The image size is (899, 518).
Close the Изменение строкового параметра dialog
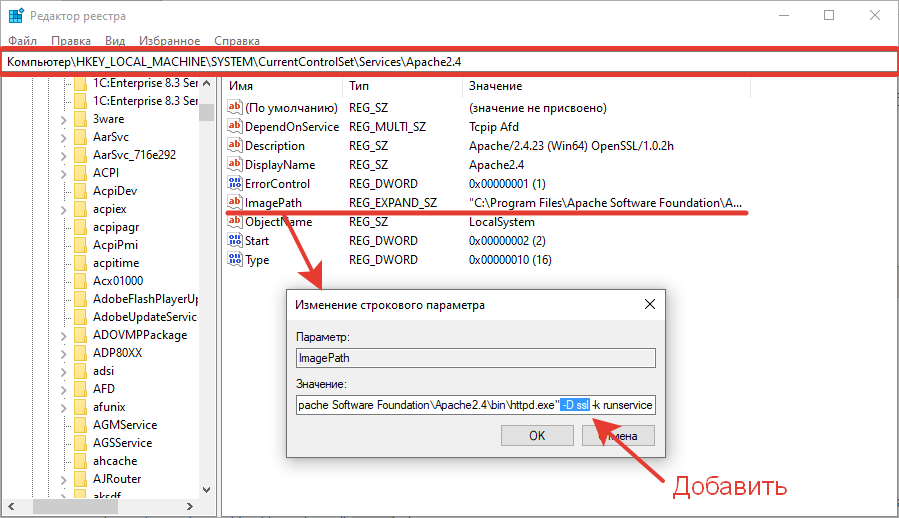(x=649, y=305)
